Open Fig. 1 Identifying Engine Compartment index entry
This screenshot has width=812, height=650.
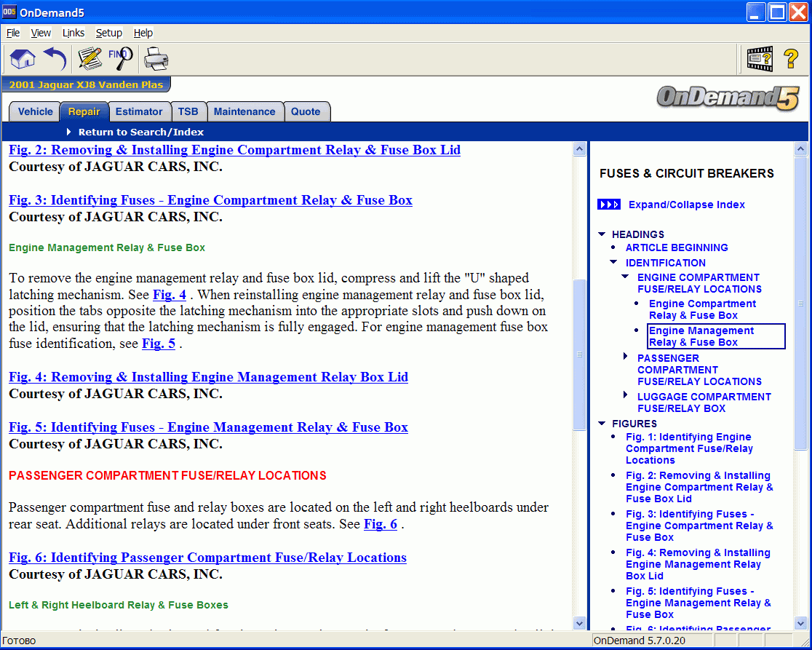[689, 448]
